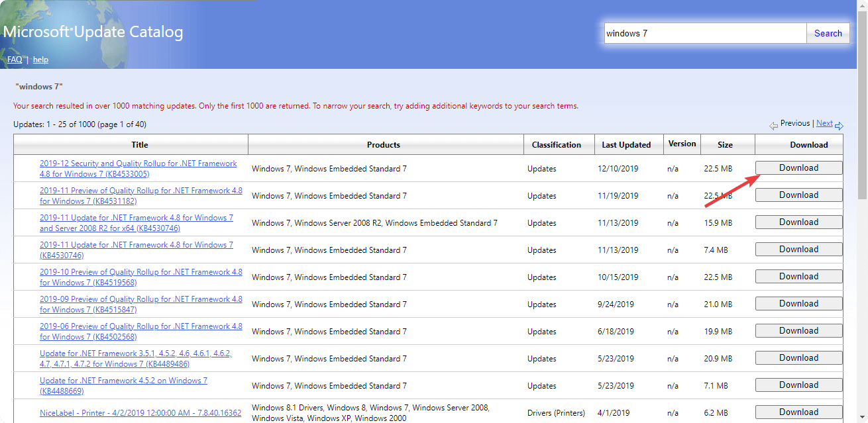Select the size value 7.4 MB
868x423 pixels.
click(716, 250)
